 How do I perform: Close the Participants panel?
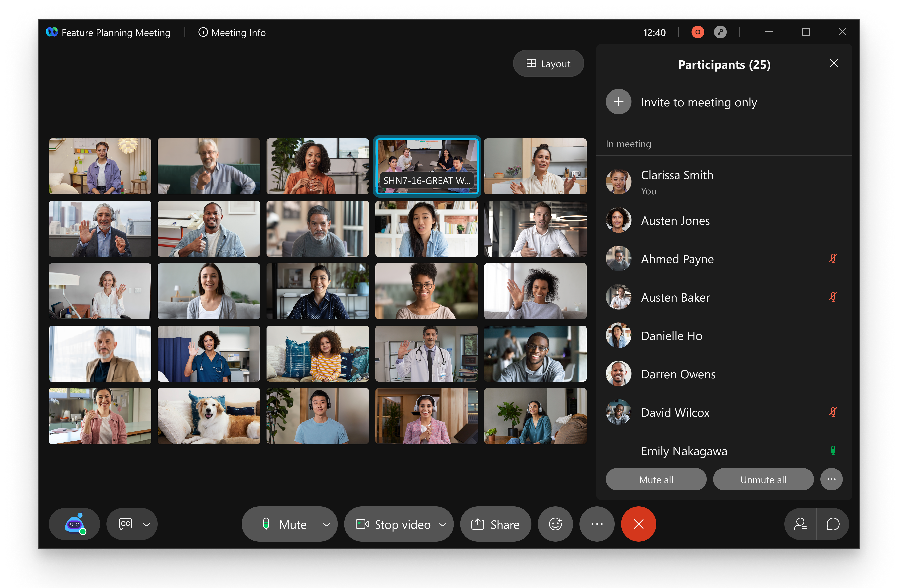[x=834, y=63]
